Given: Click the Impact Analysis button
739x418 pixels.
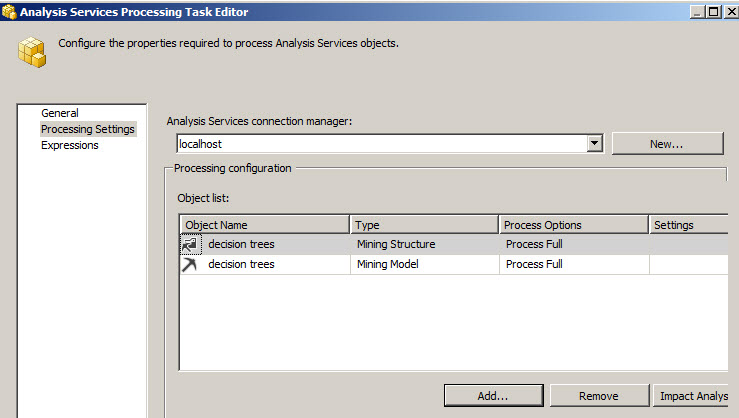Looking at the screenshot, I should [x=693, y=396].
